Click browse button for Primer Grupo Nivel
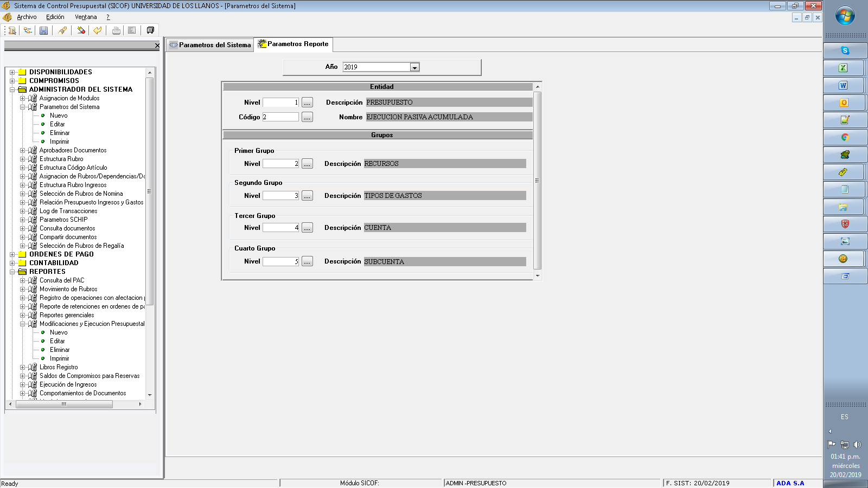The width and height of the screenshot is (868, 488). click(307, 164)
